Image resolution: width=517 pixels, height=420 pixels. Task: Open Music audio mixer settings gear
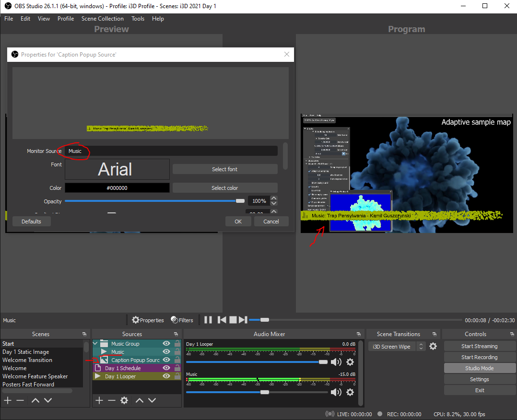coord(350,392)
